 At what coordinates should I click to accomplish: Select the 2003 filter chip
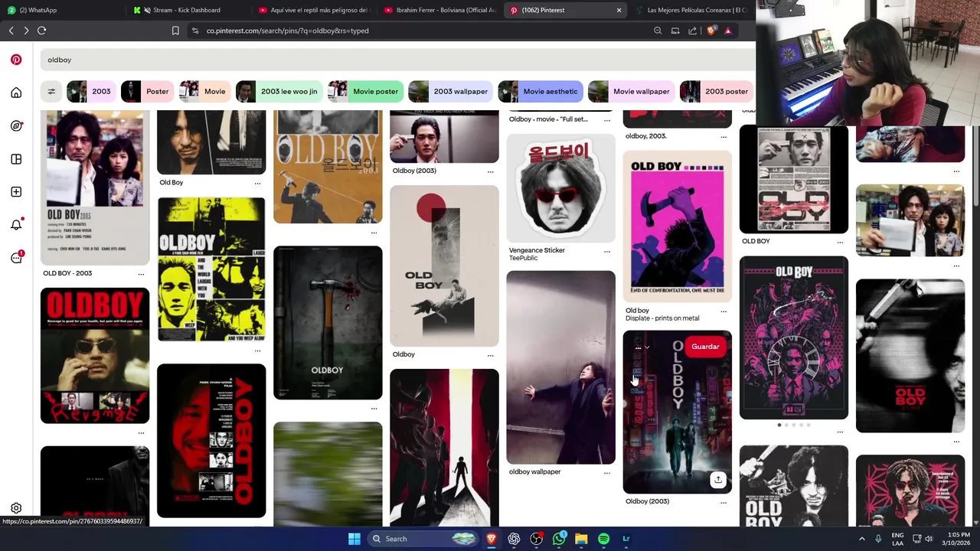coord(92,91)
